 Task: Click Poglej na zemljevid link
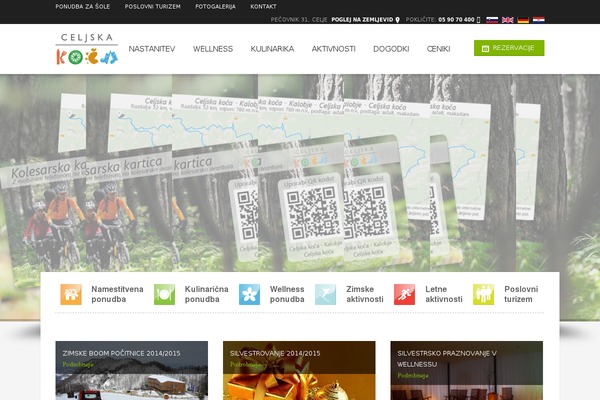(362, 20)
